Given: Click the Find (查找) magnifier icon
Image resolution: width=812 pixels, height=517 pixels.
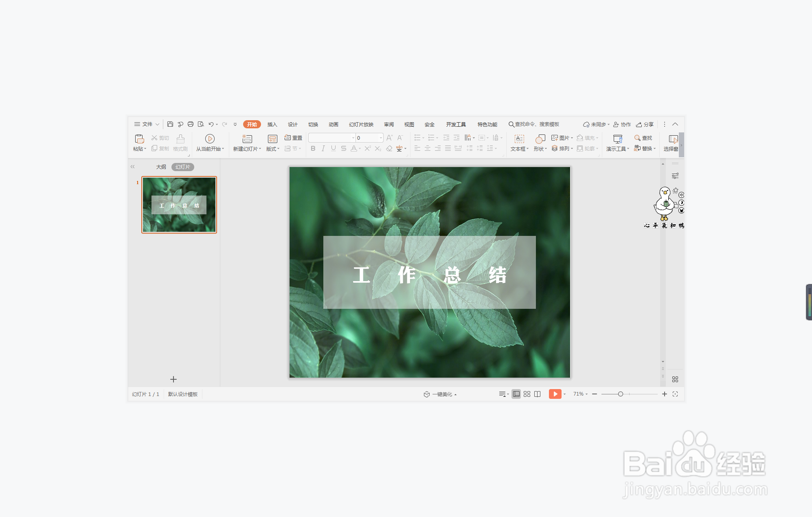Looking at the screenshot, I should tap(637, 138).
